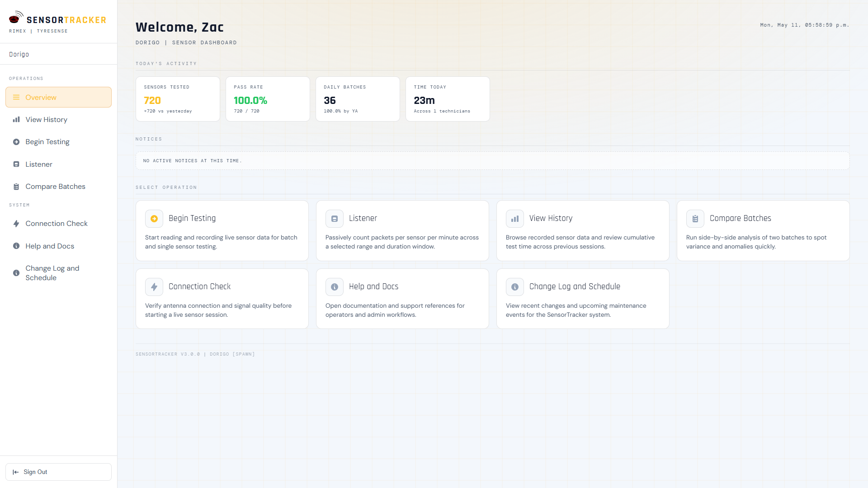This screenshot has height=488, width=868.
Task: Open the Listener card title
Action: click(x=363, y=218)
